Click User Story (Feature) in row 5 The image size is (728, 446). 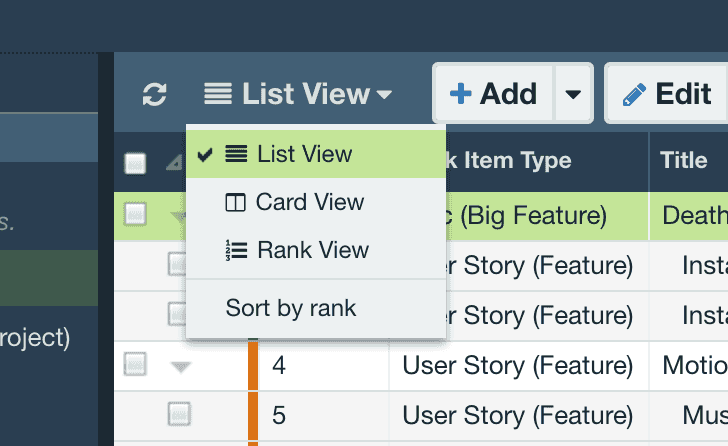(518, 415)
